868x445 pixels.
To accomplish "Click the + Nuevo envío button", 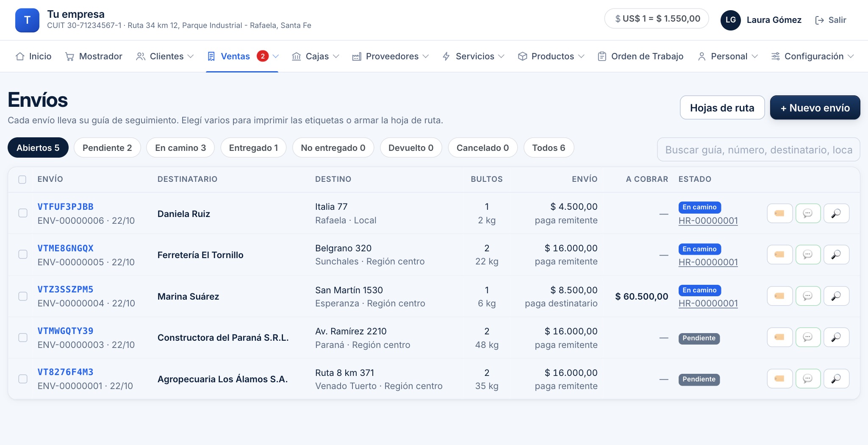I will [x=815, y=108].
